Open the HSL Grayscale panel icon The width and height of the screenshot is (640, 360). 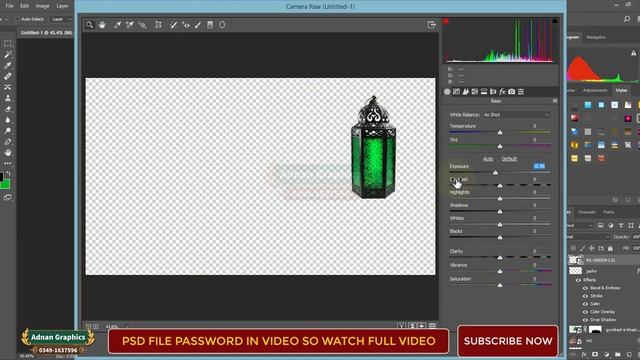click(x=475, y=92)
